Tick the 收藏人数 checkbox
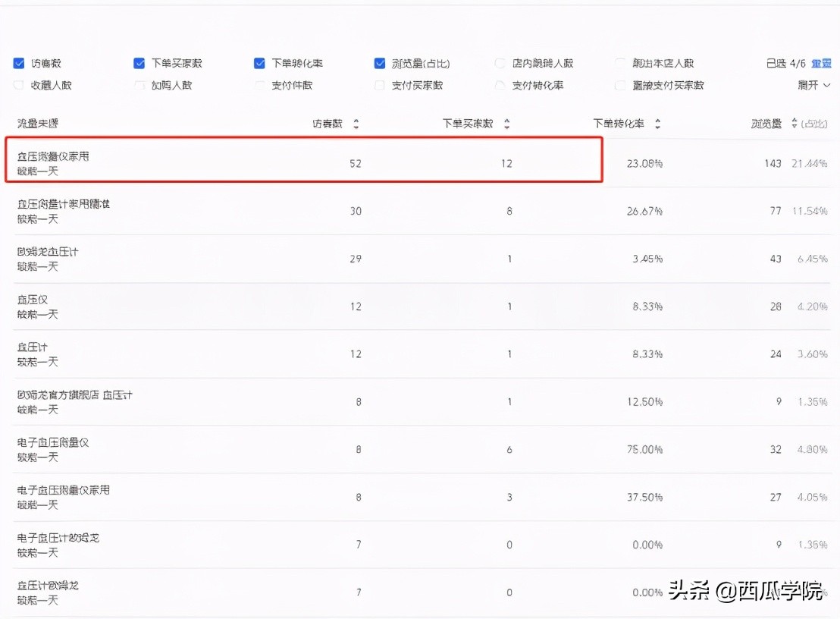Image resolution: width=840 pixels, height=619 pixels. 19,85
